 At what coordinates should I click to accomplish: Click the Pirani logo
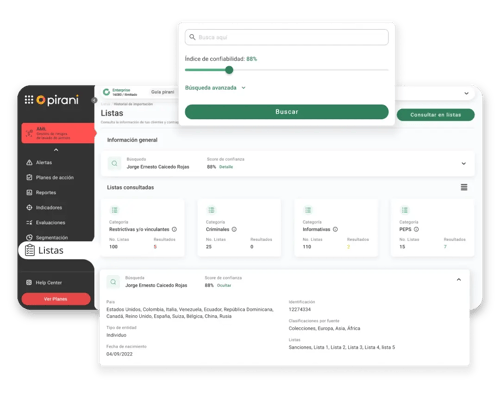(58, 100)
